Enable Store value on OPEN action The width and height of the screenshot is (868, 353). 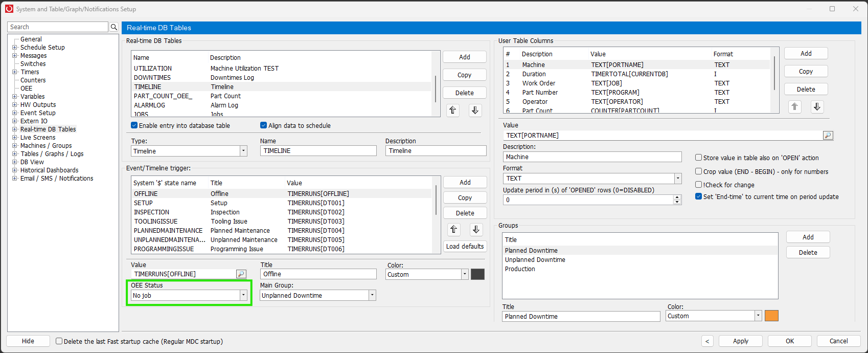pyautogui.click(x=698, y=158)
